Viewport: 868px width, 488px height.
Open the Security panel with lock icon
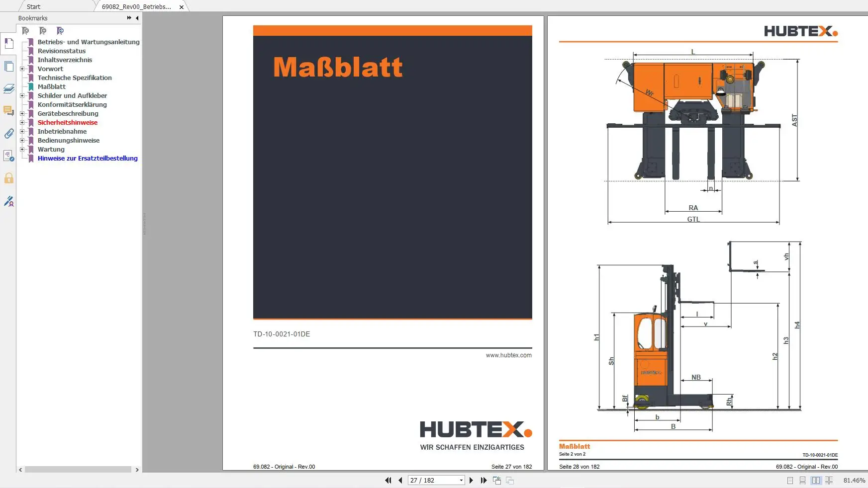pyautogui.click(x=8, y=178)
